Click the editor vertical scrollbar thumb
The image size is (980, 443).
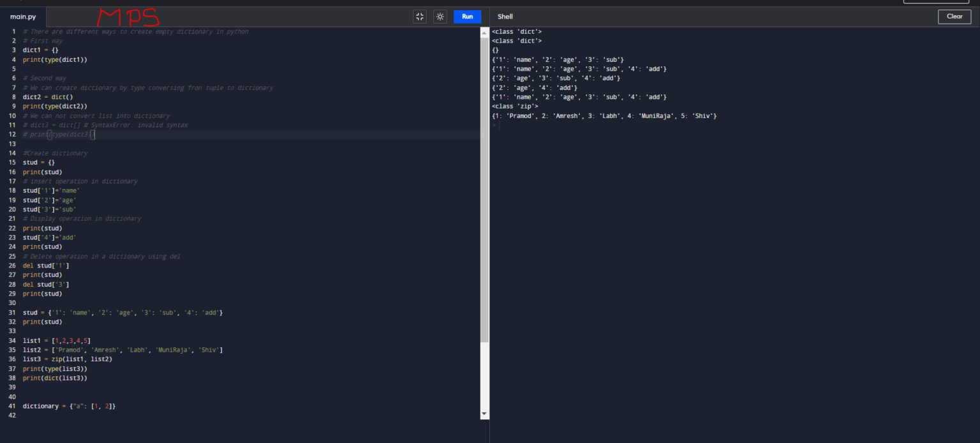click(484, 189)
